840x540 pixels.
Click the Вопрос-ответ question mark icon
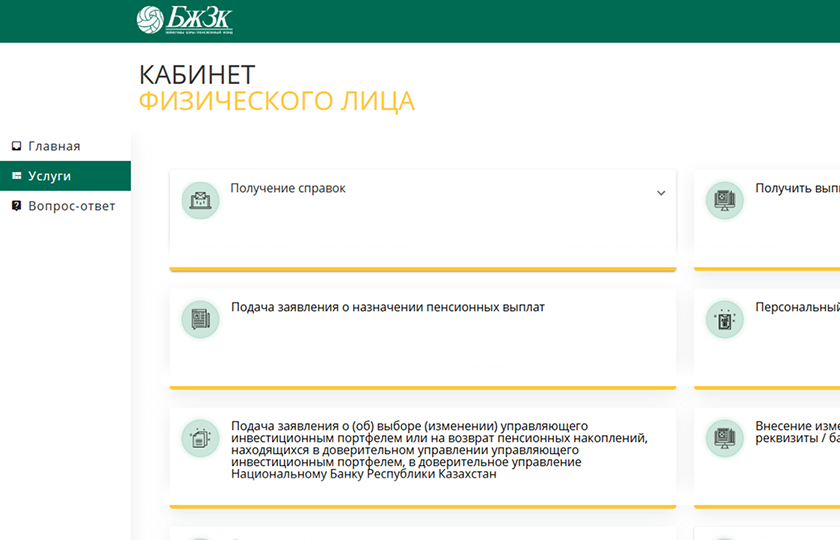click(16, 206)
